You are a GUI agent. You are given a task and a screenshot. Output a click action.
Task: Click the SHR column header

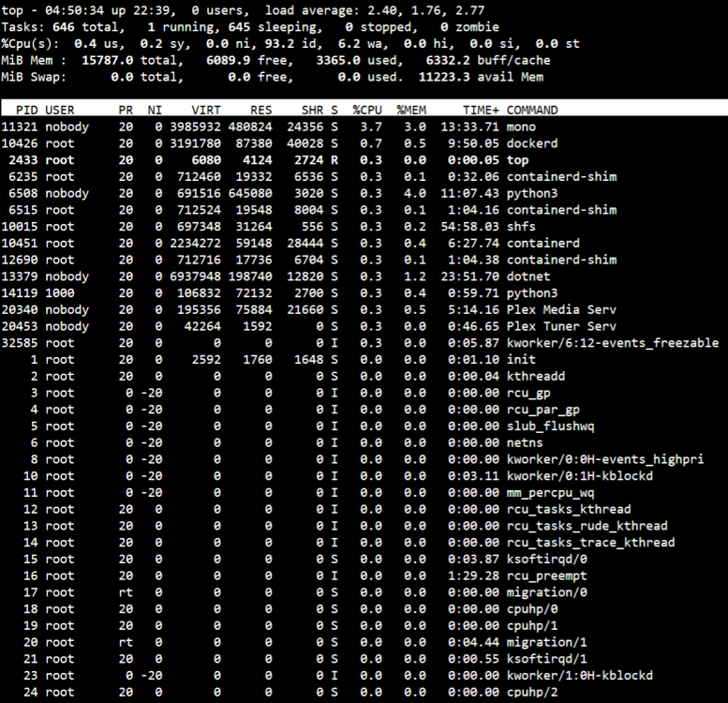(312, 110)
